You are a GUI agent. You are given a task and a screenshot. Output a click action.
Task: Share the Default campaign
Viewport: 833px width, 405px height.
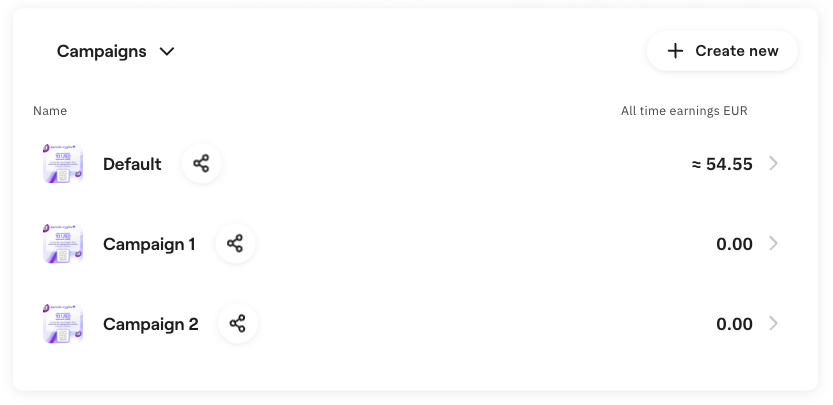[x=201, y=164]
